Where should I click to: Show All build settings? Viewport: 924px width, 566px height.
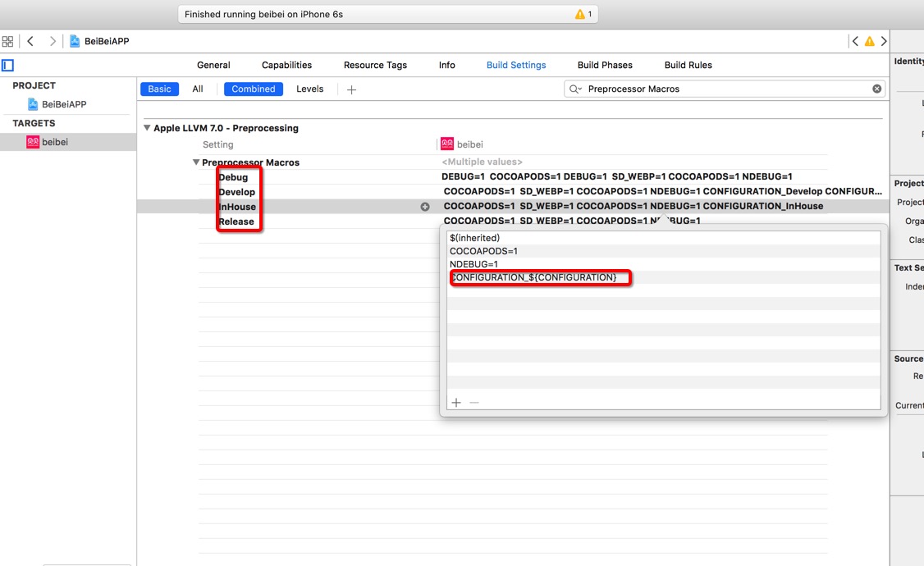pos(198,89)
